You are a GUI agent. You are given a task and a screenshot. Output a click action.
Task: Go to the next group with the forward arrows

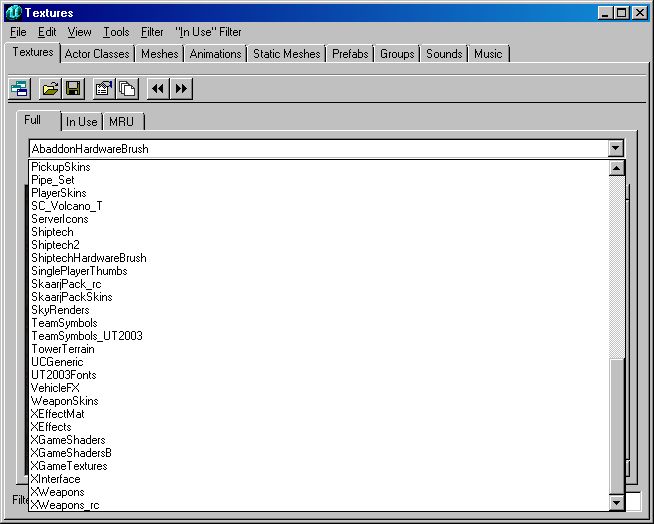point(181,88)
